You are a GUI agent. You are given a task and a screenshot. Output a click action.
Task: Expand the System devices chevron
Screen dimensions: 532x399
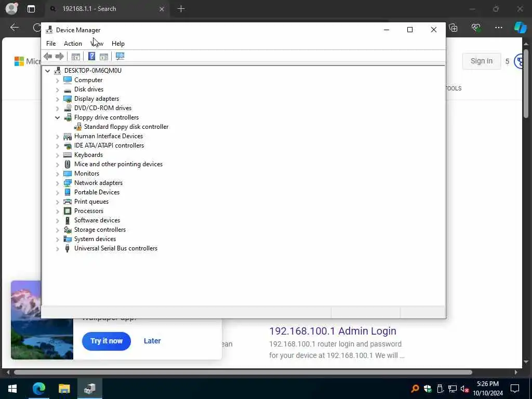[57, 239]
